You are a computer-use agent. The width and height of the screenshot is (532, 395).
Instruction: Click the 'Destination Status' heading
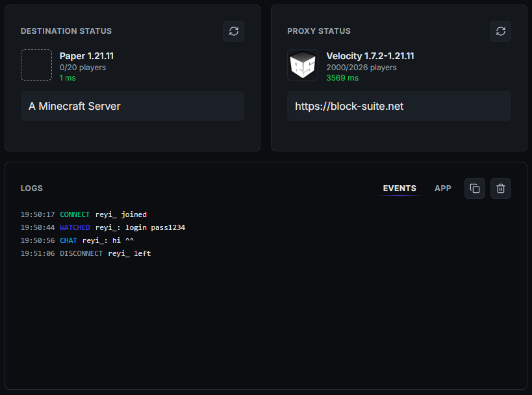(x=66, y=31)
